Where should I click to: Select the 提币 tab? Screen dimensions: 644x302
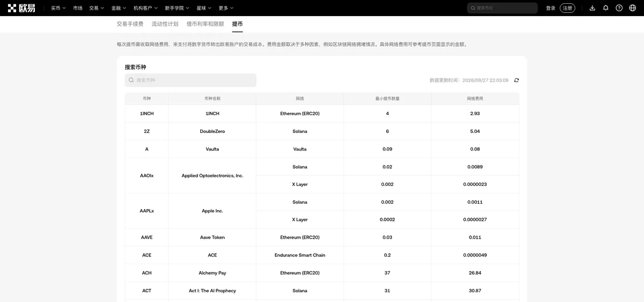[237, 24]
